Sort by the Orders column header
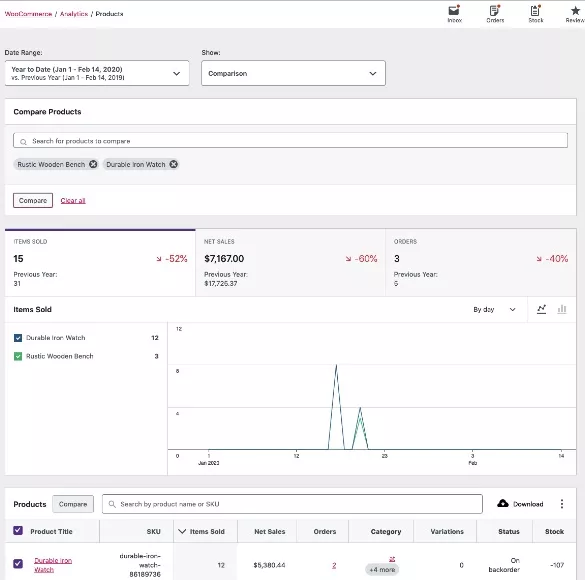 pos(325,531)
